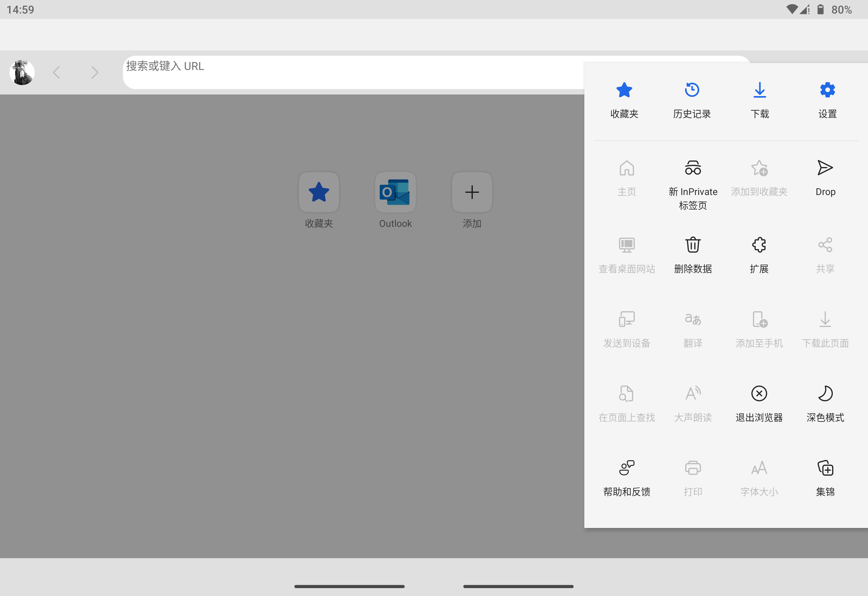Open 集锦 collections
Screen dimensions: 868x596
point(825,479)
